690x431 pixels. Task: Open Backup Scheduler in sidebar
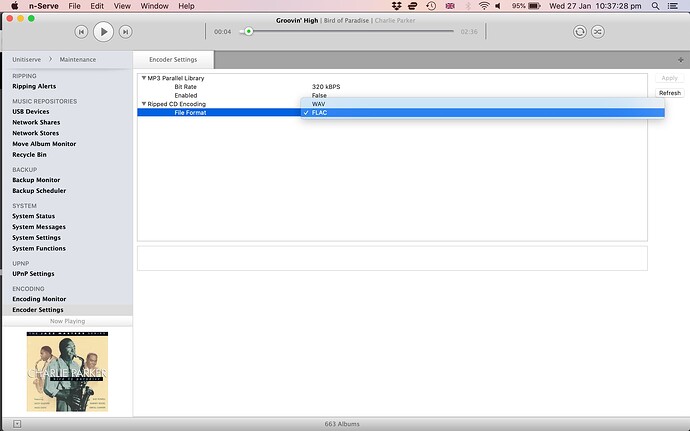click(39, 191)
